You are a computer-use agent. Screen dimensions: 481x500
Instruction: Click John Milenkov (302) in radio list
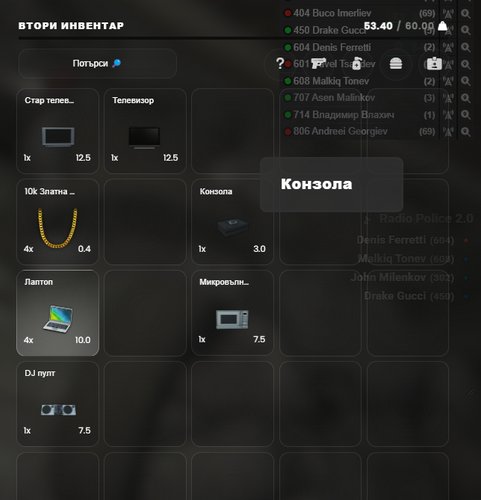point(402,277)
